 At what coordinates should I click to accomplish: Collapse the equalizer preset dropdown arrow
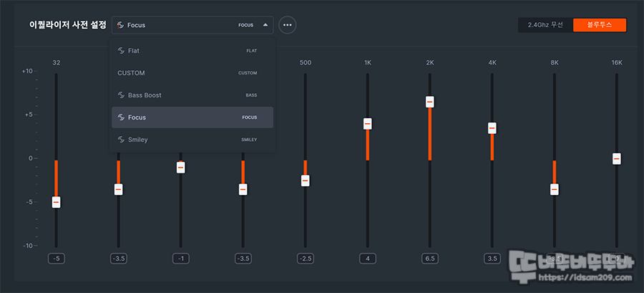click(x=265, y=25)
